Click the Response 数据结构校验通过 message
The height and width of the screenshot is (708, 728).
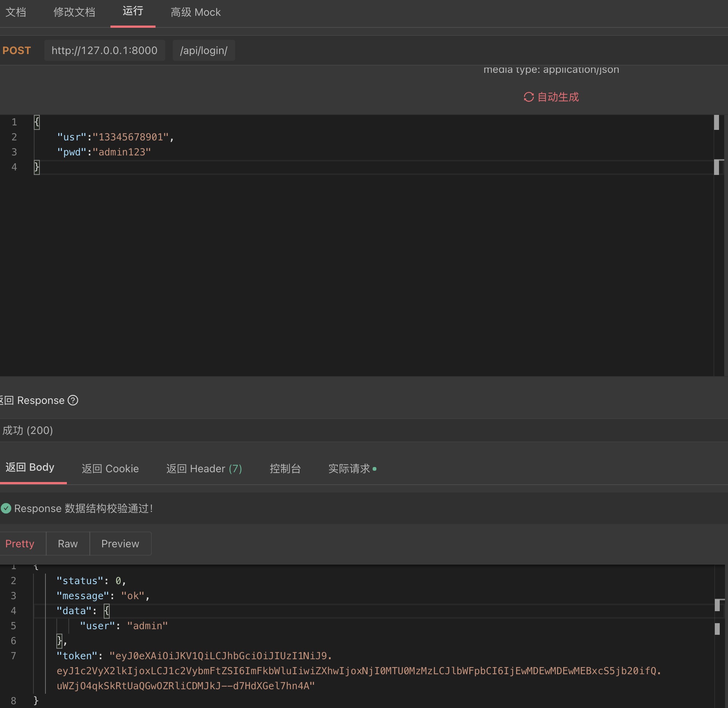[x=83, y=508]
